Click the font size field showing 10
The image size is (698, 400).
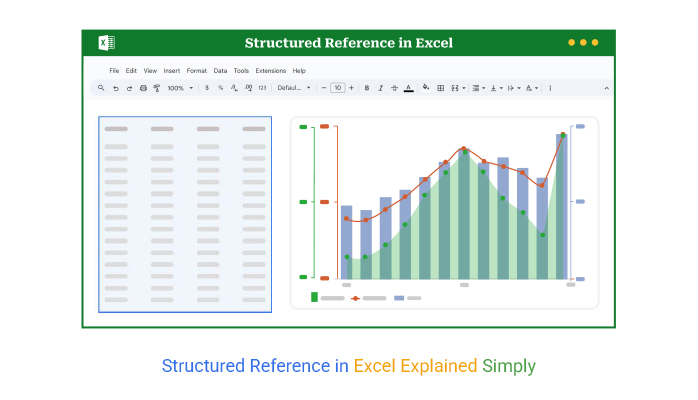pos(338,88)
